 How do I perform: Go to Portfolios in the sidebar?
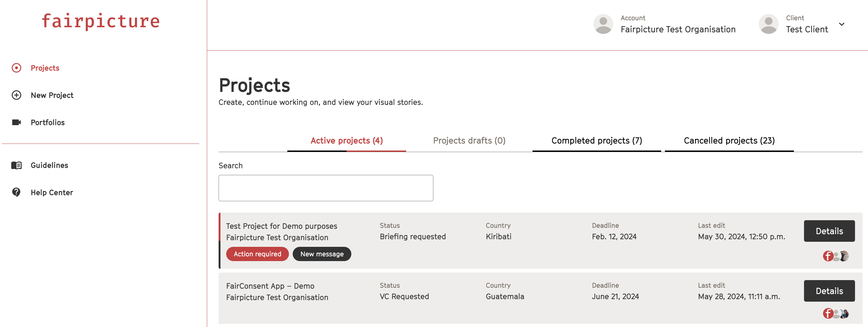tap(48, 122)
